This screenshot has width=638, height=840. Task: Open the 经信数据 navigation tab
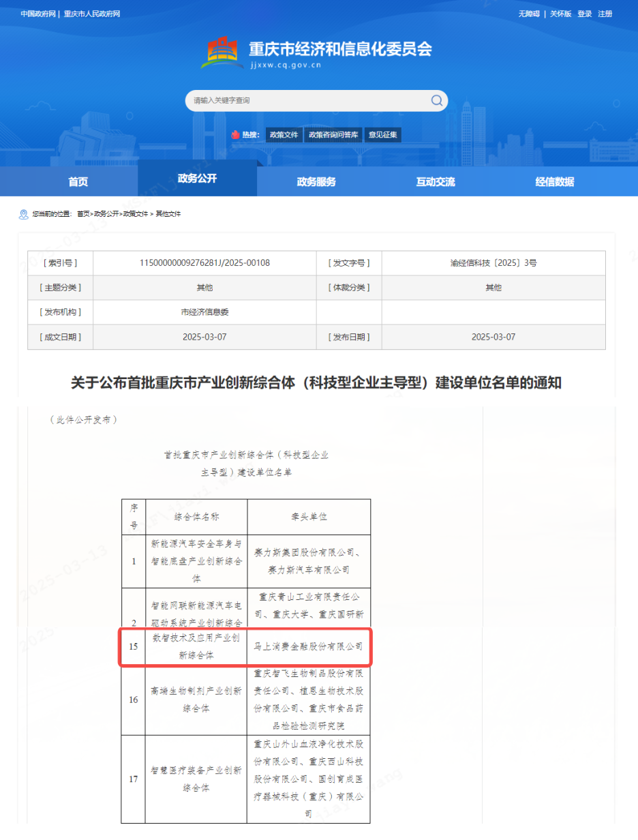[x=555, y=182]
